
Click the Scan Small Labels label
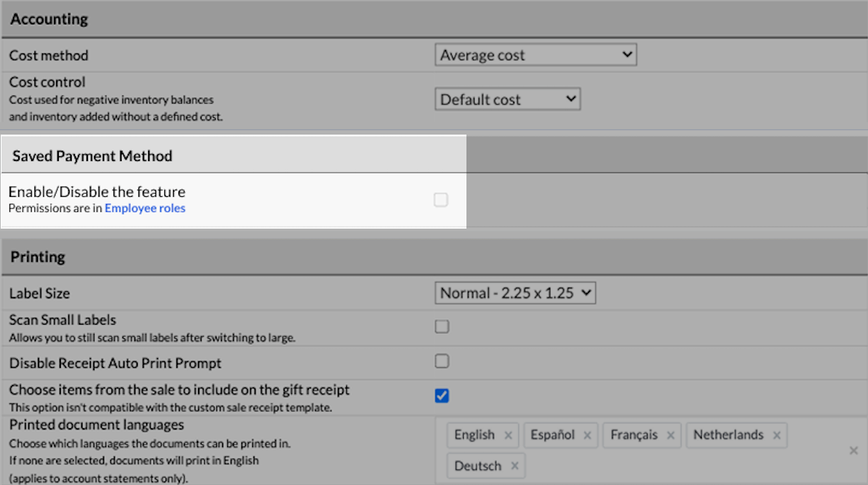[62, 320]
